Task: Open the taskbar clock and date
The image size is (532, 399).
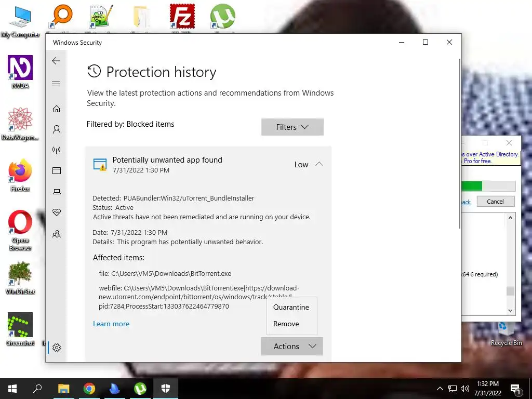Action: (x=487, y=389)
